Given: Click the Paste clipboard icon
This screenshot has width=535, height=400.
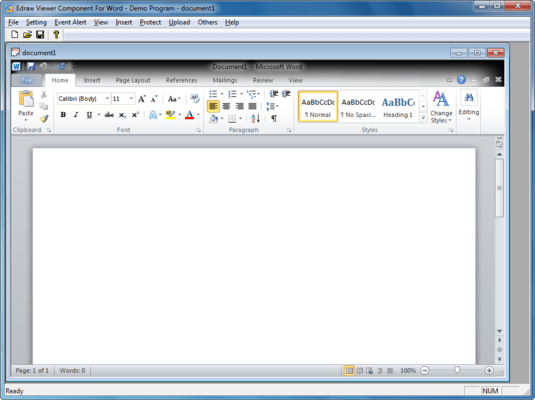Looking at the screenshot, I should [x=26, y=99].
